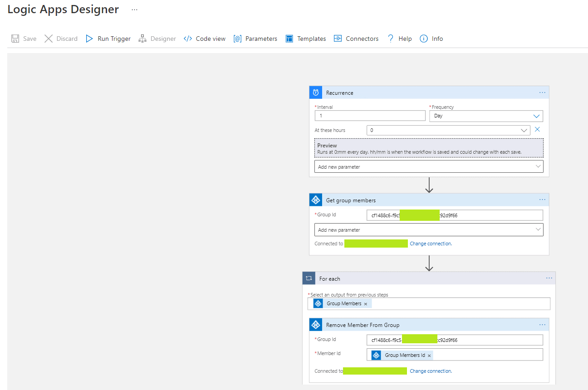
Task: Click the Discard X icon
Action: point(49,39)
